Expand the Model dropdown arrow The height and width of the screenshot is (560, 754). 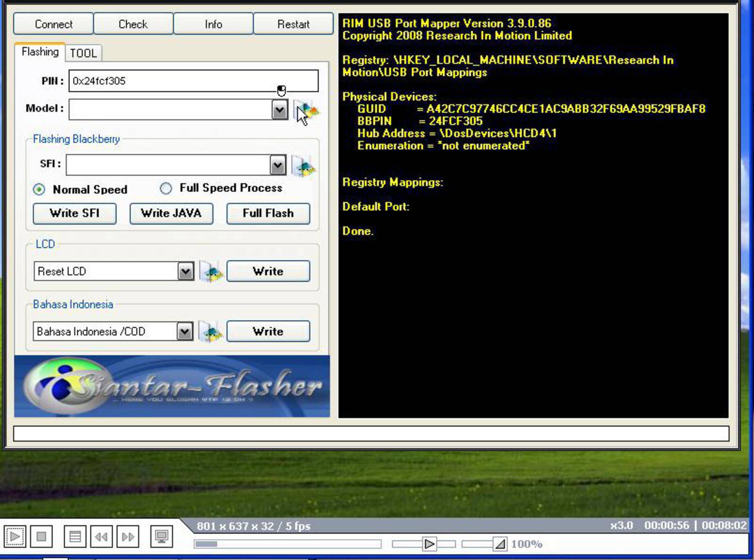[x=279, y=110]
